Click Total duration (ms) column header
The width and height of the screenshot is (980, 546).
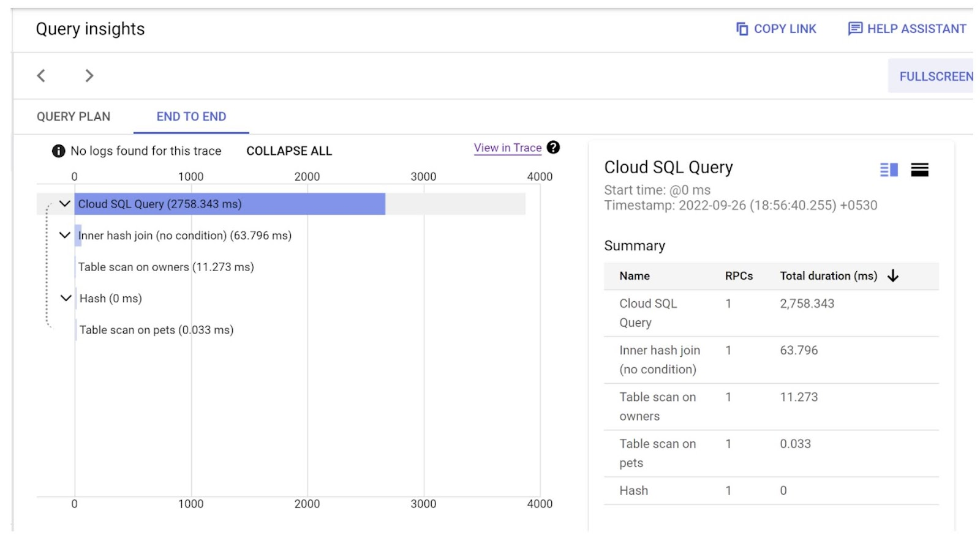(829, 276)
